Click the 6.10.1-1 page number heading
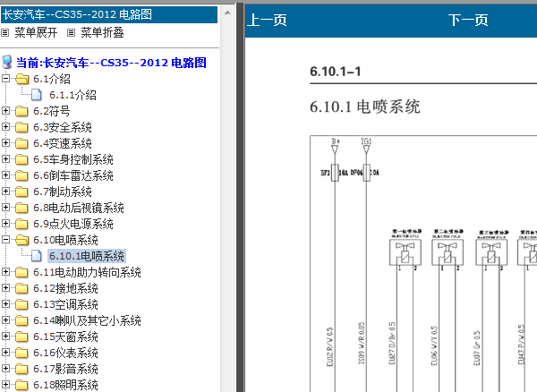The height and width of the screenshot is (392, 537). coord(336,72)
